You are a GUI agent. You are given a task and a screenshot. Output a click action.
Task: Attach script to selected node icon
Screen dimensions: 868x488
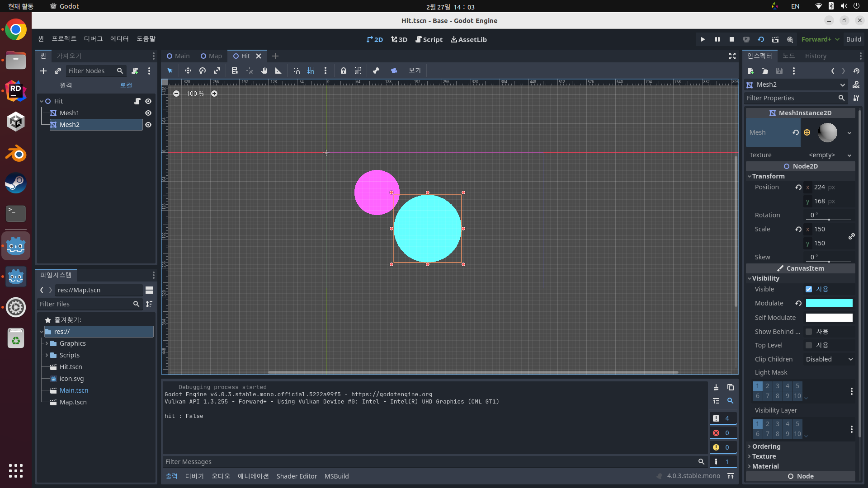[x=135, y=71]
